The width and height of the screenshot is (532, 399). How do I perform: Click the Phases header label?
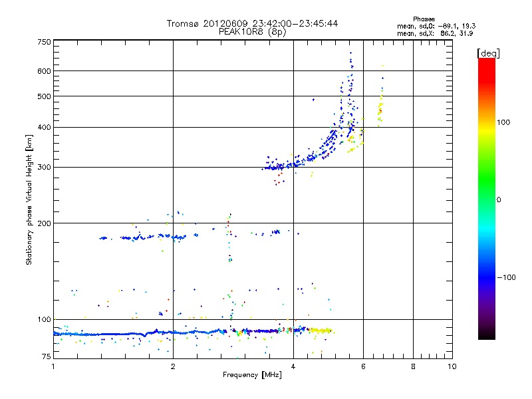pyautogui.click(x=424, y=19)
